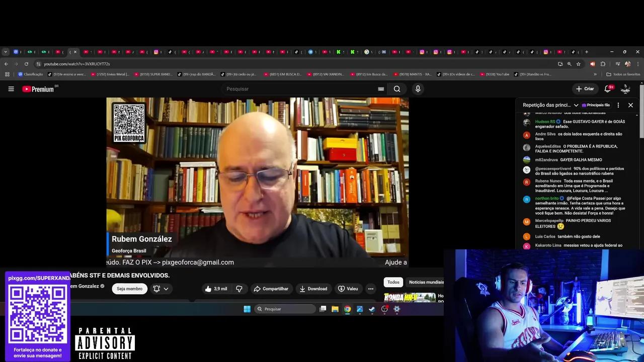The height and width of the screenshot is (362, 644).
Task: Click chat author 'northon brito'
Action: [x=547, y=199]
